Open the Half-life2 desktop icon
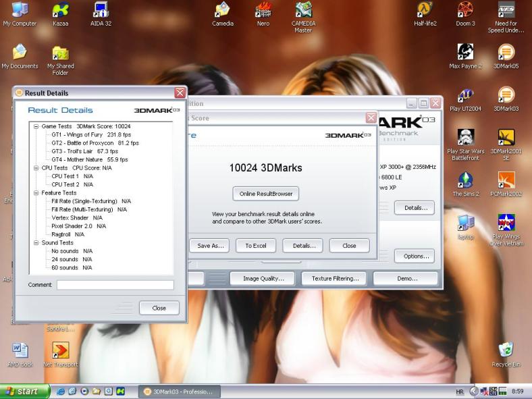This screenshot has width=532, height=399. coord(425,10)
